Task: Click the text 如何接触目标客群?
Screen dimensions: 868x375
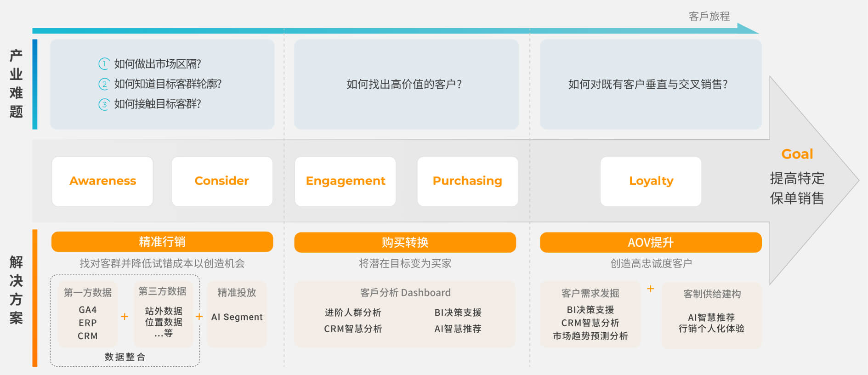Action: tap(158, 104)
